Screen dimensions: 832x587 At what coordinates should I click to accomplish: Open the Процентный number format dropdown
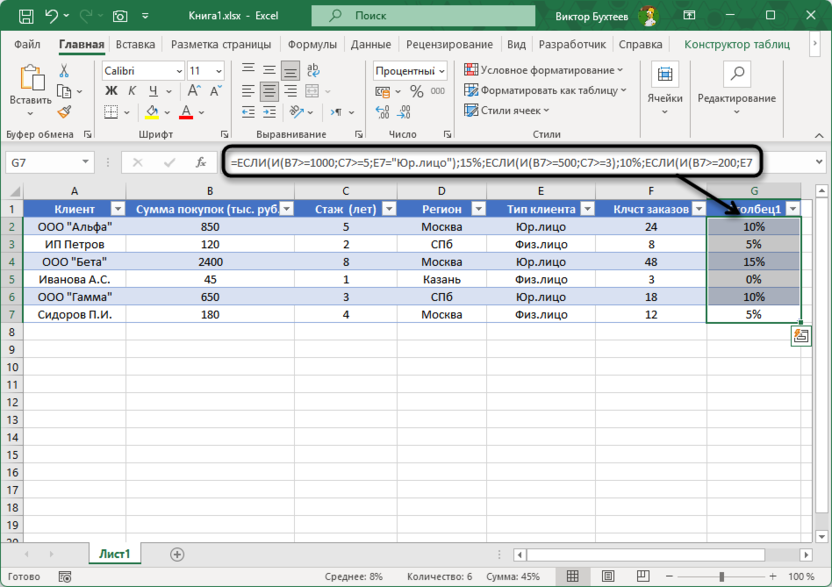click(x=441, y=71)
